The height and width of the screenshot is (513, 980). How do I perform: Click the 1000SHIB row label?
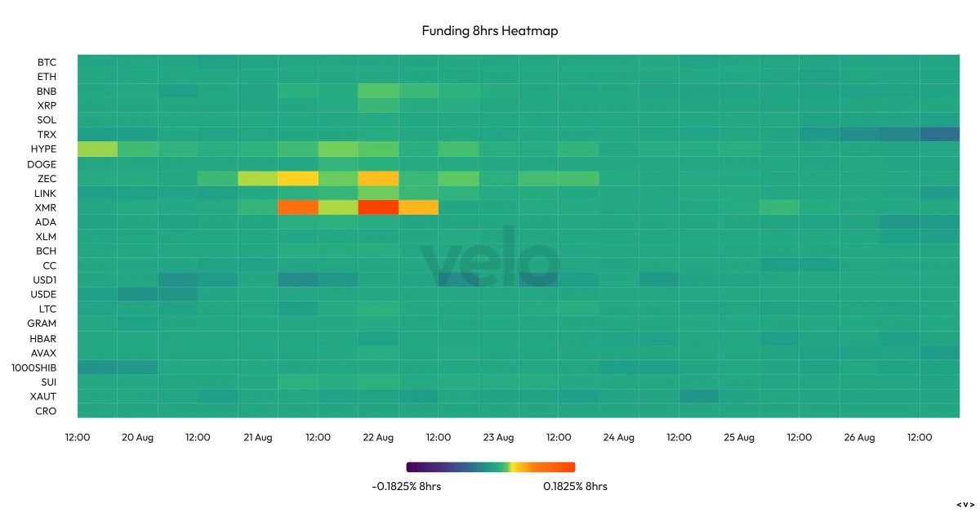coord(34,368)
